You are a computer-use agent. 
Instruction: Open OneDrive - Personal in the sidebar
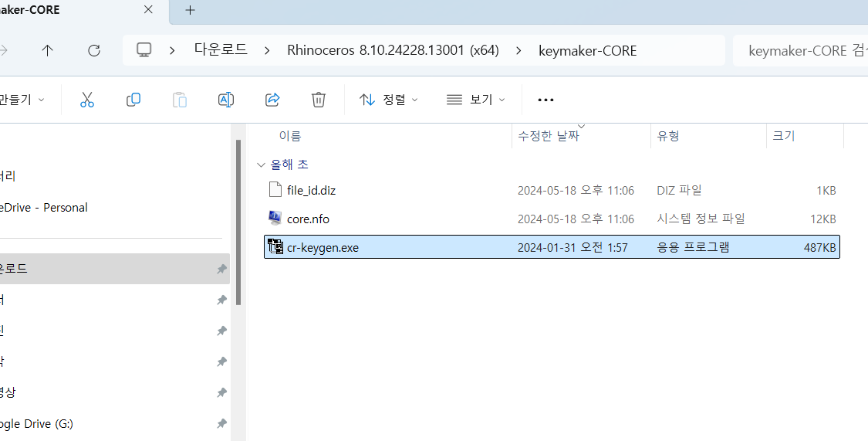(x=44, y=207)
